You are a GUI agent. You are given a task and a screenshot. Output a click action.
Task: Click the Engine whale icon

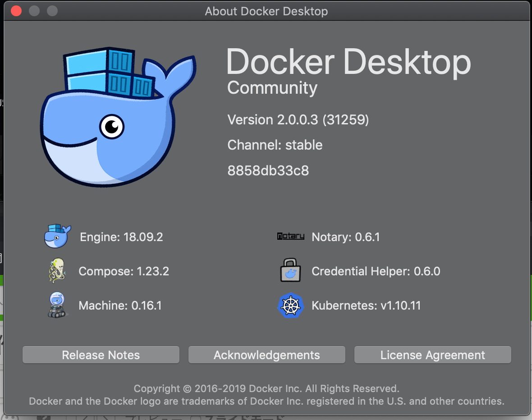click(57, 237)
